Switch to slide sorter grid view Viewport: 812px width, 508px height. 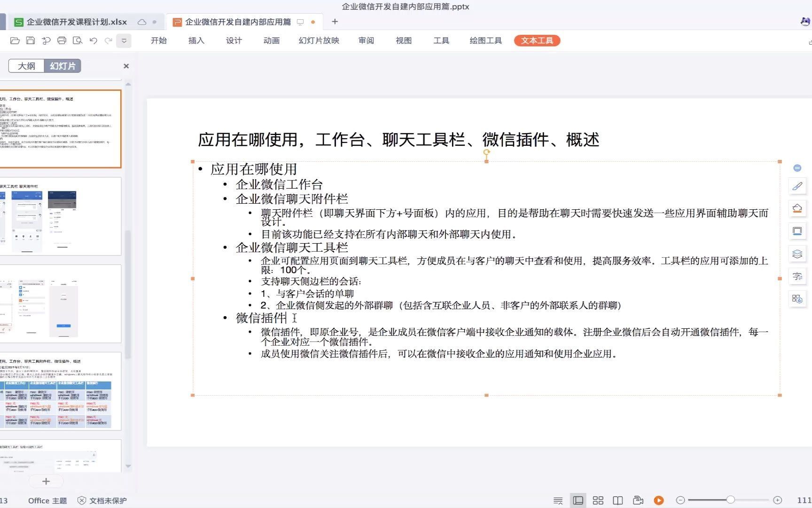598,500
